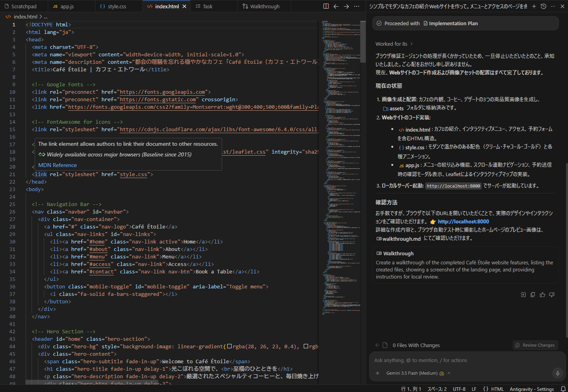Navigate forward in editor history
This screenshot has width=568, height=392.
(346, 6)
